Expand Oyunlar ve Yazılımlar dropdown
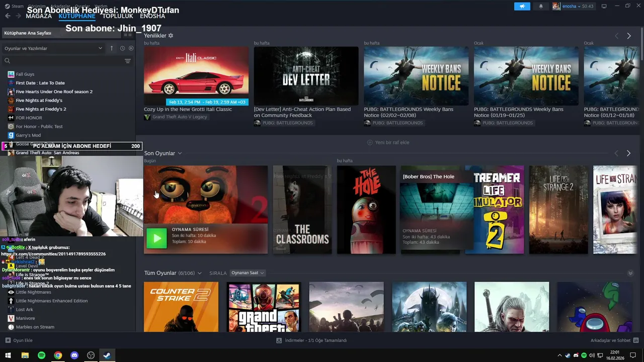Image resolution: width=644 pixels, height=362 pixels. [53, 48]
